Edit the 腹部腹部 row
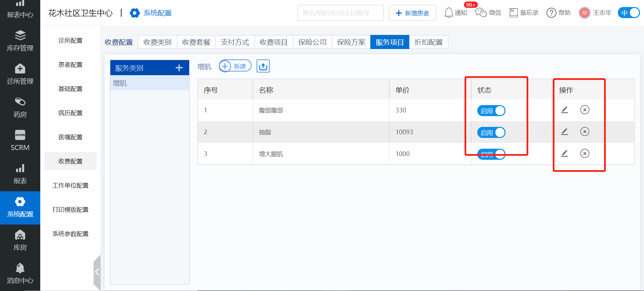The height and width of the screenshot is (291, 644). (x=565, y=110)
